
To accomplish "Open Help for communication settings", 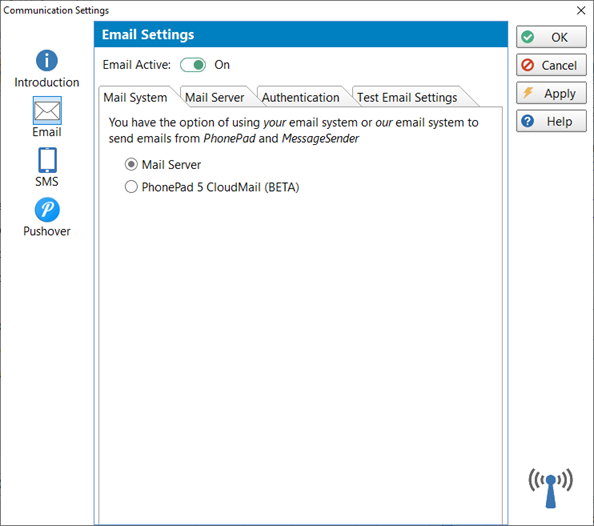I will click(x=551, y=121).
